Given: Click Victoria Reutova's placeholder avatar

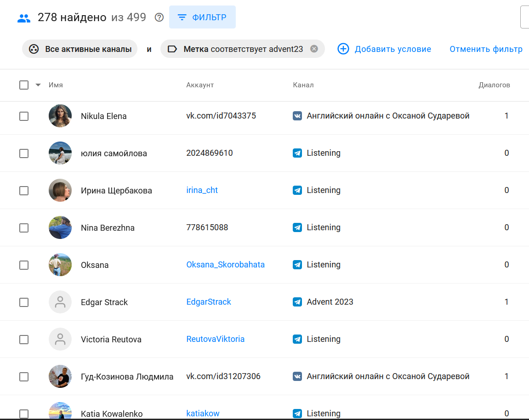Looking at the screenshot, I should [x=60, y=339].
